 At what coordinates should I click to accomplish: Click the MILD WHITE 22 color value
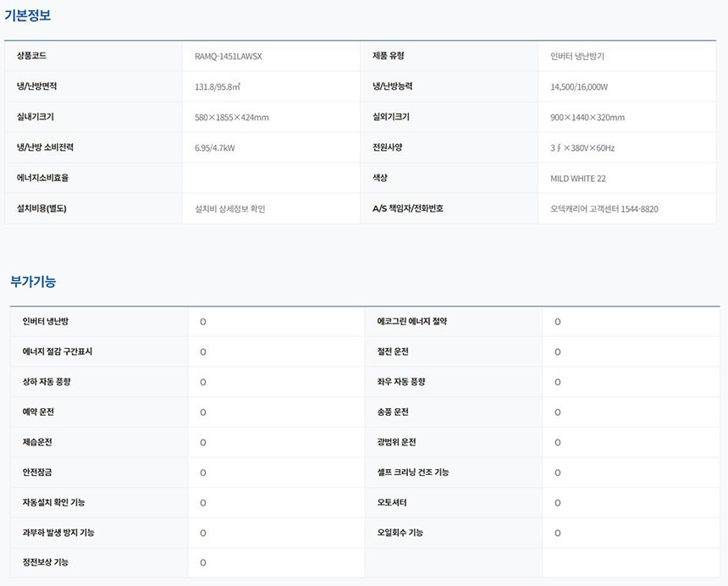click(577, 179)
